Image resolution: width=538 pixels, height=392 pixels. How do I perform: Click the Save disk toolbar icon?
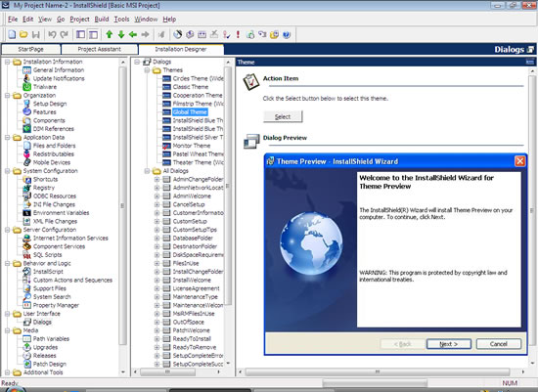[35, 34]
